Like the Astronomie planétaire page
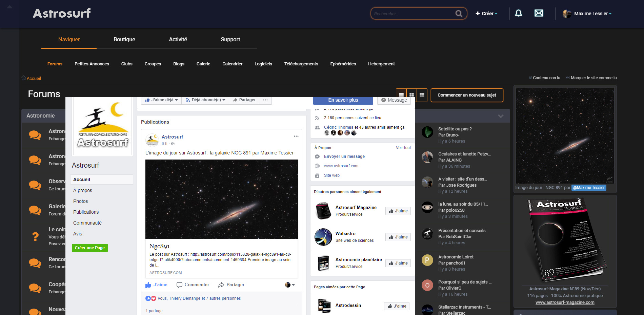Viewport: 644px width, 315px height. click(398, 263)
